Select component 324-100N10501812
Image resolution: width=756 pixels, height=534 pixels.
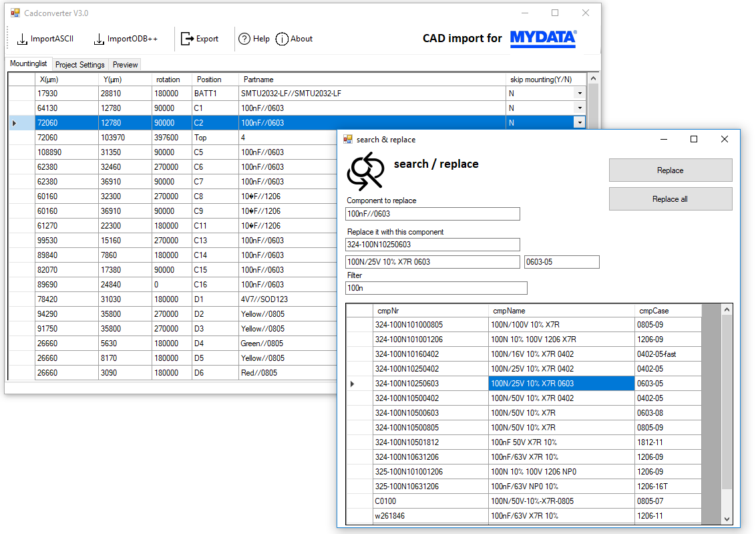tap(431, 442)
